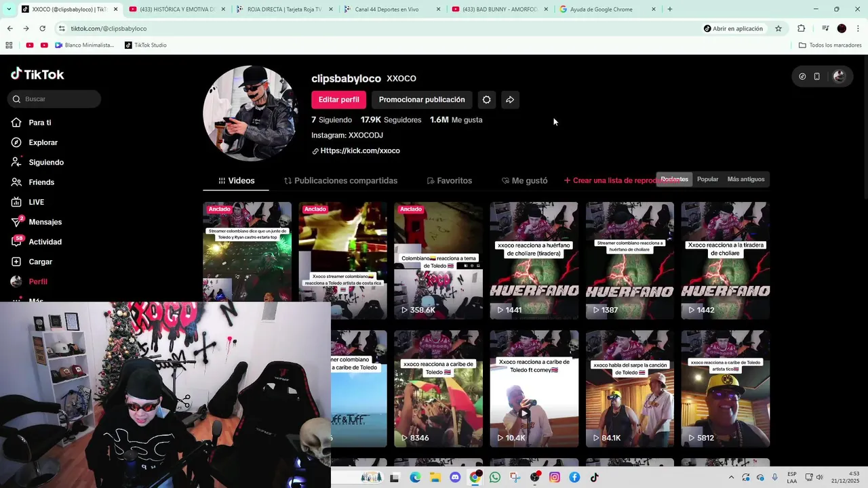Open the 7 Siguiendo list
The image size is (868, 488).
[331, 120]
